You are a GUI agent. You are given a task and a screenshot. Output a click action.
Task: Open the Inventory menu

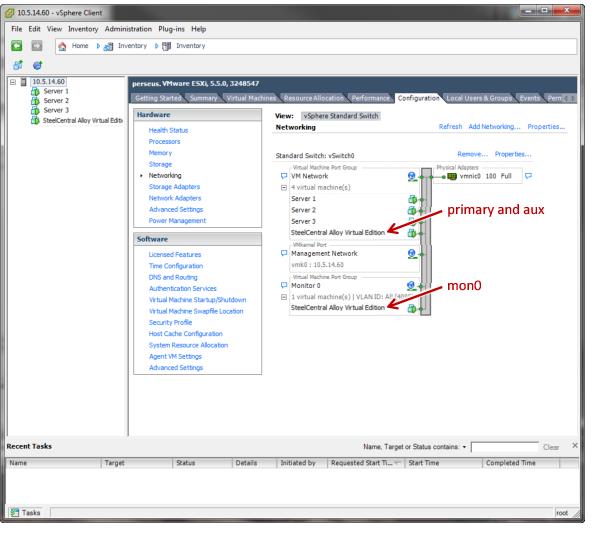click(83, 29)
